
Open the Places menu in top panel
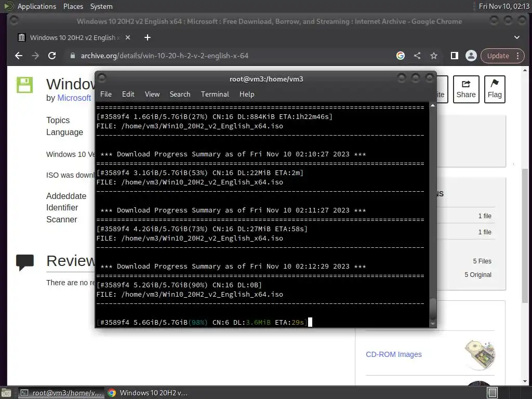click(x=73, y=6)
